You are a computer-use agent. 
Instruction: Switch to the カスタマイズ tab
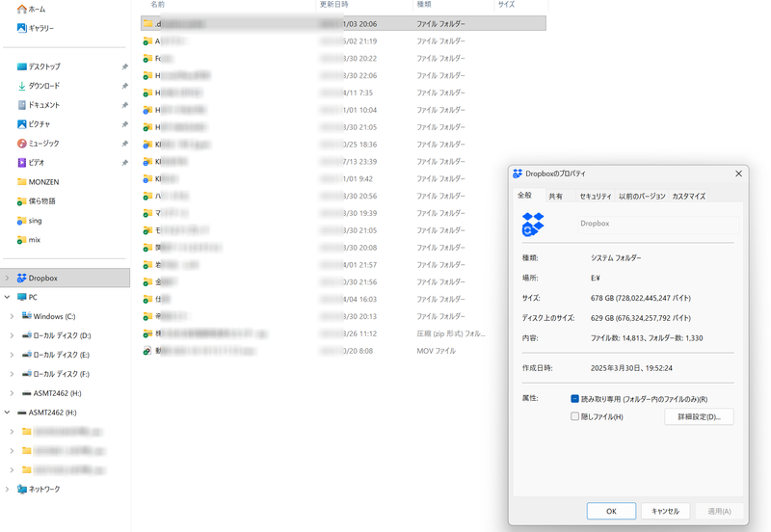[x=689, y=197]
